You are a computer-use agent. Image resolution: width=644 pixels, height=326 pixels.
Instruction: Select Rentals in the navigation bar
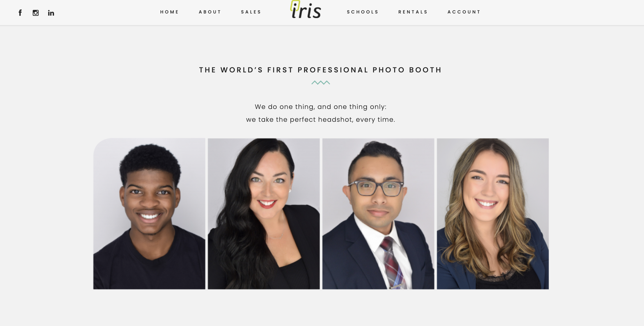[413, 12]
